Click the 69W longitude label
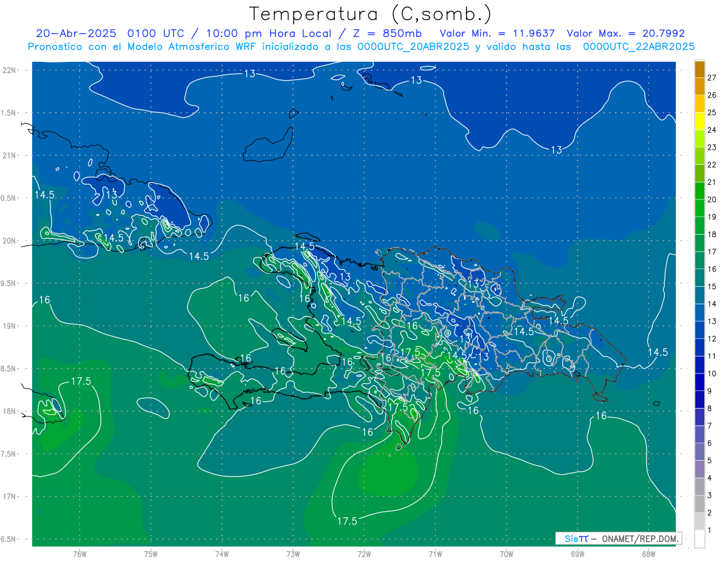This screenshot has height=562, width=728. 578,554
